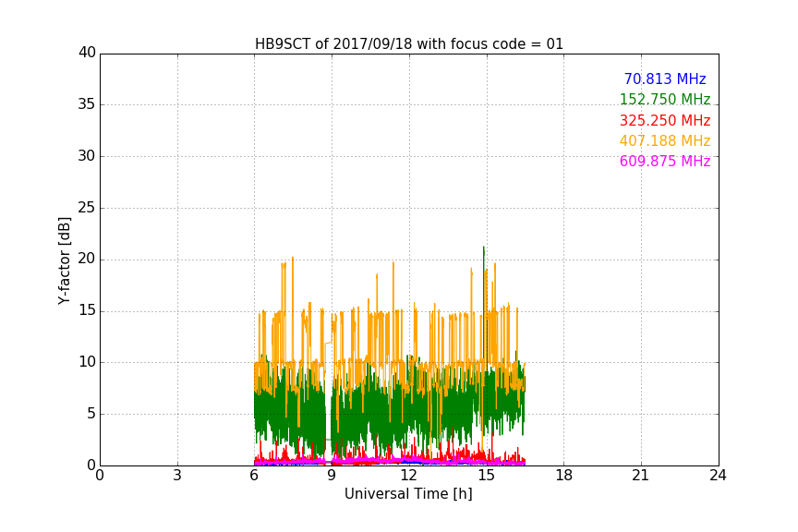This screenshot has width=798, height=532.
Task: Click the 'Y-factor [dB]' axis label
Action: 64,260
